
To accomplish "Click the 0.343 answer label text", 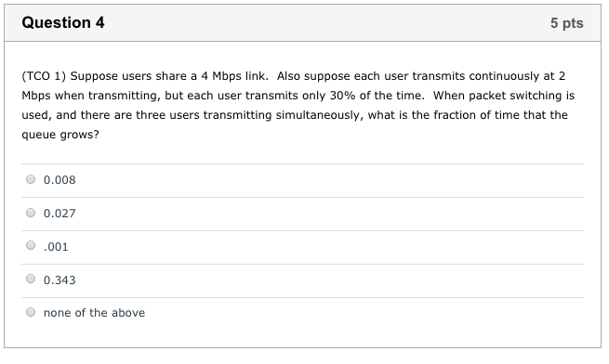I will tap(60, 280).
